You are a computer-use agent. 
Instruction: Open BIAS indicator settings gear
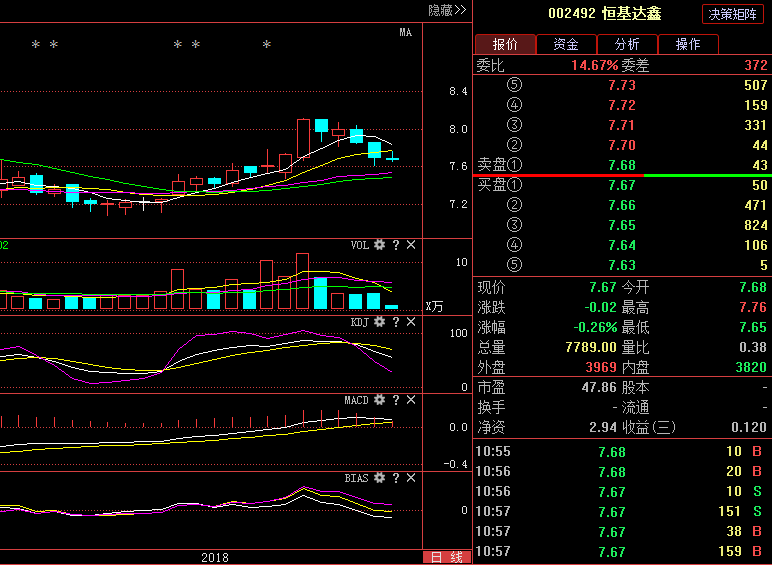380,478
